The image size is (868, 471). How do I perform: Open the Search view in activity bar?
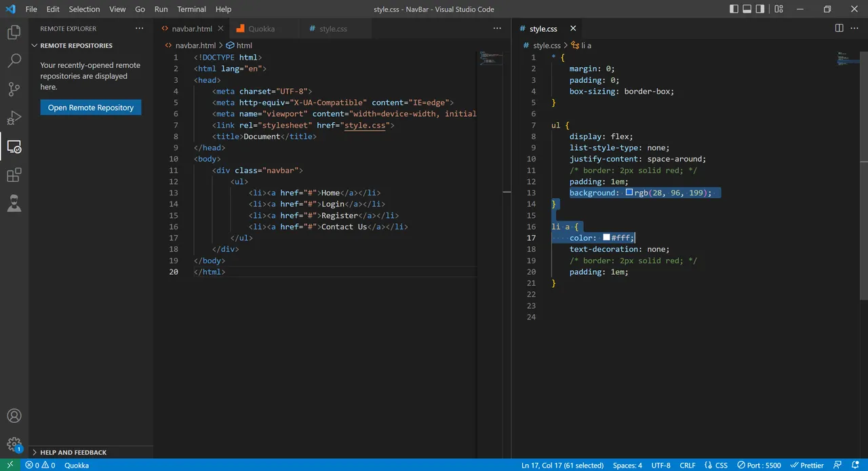coord(14,60)
